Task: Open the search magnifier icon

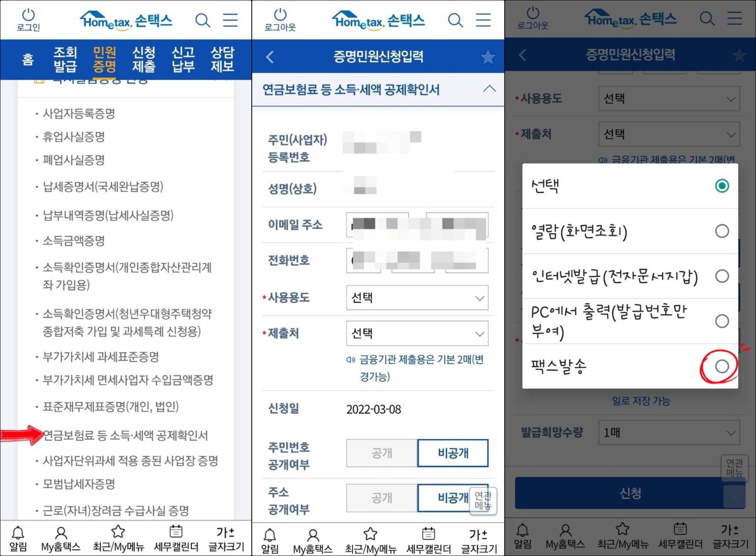Action: tap(203, 20)
